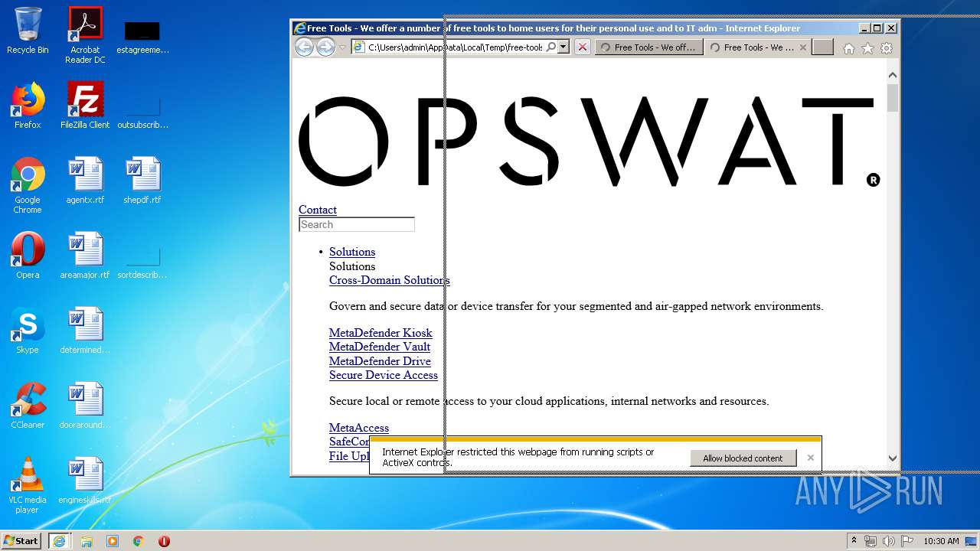The width and height of the screenshot is (980, 551).
Task: Select the engineskills.rtf file icon
Action: pos(85,481)
